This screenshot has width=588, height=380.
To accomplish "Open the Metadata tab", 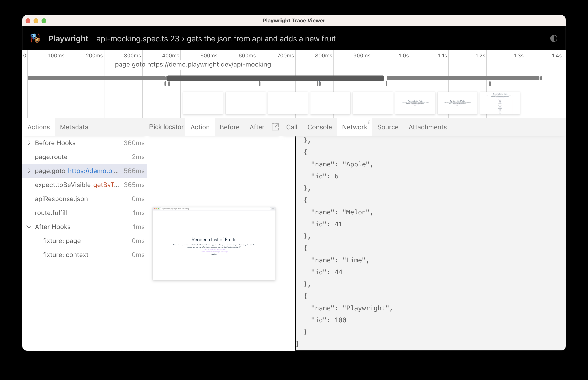I will pyautogui.click(x=74, y=127).
